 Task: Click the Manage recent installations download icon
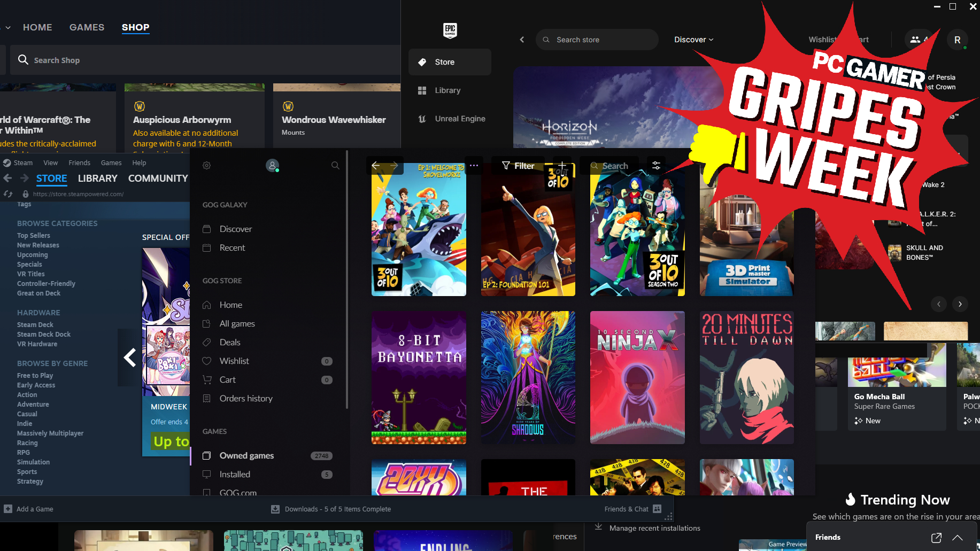(x=598, y=527)
